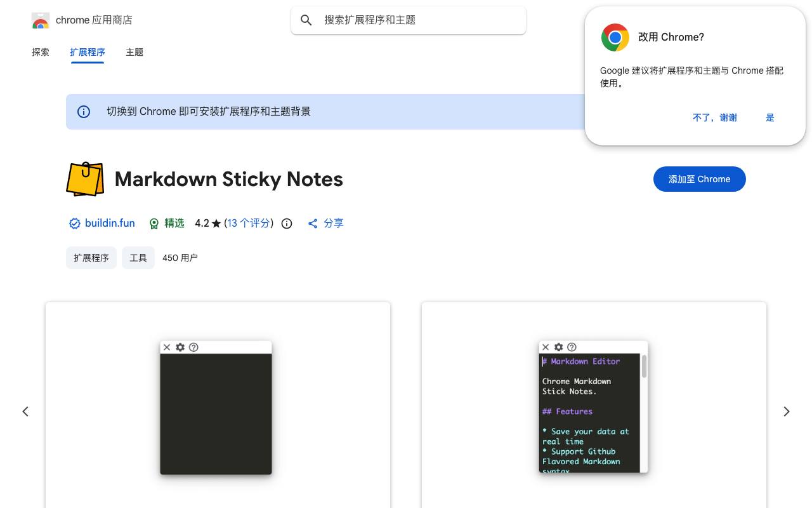This screenshot has width=812, height=508.
Task: Show previous screenshot with left arrow
Action: point(25,411)
